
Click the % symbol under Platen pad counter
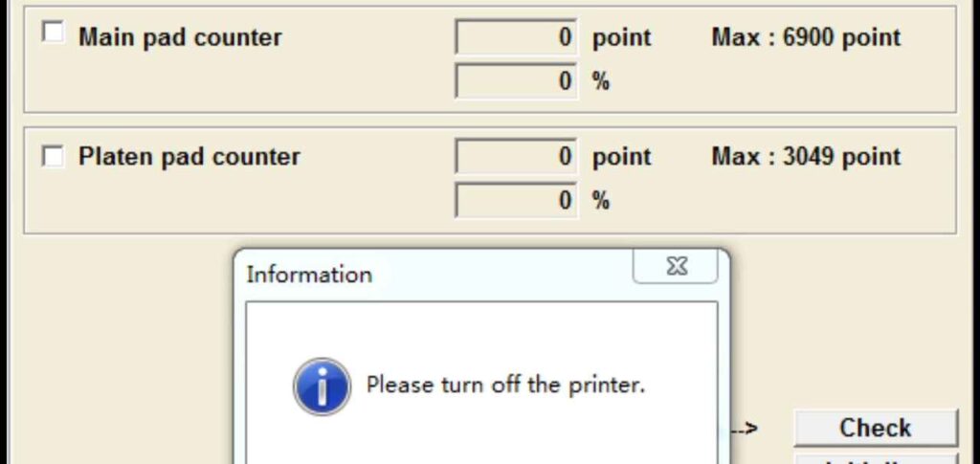601,200
